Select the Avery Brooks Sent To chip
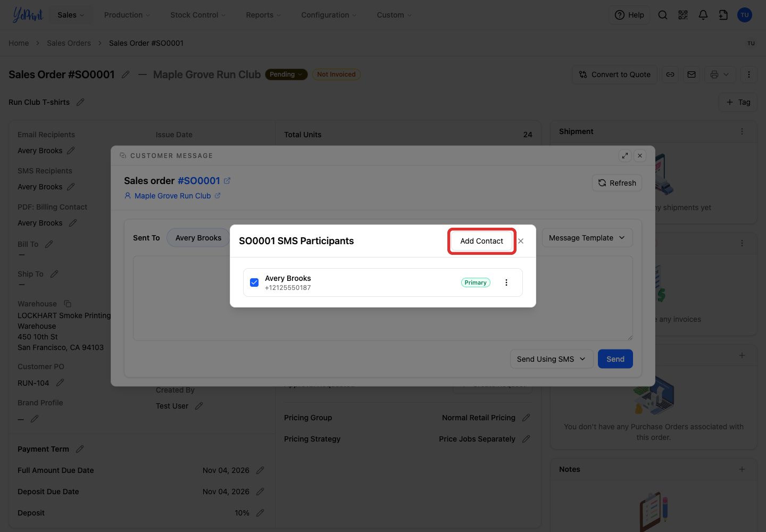Image resolution: width=766 pixels, height=532 pixels. pyautogui.click(x=198, y=238)
